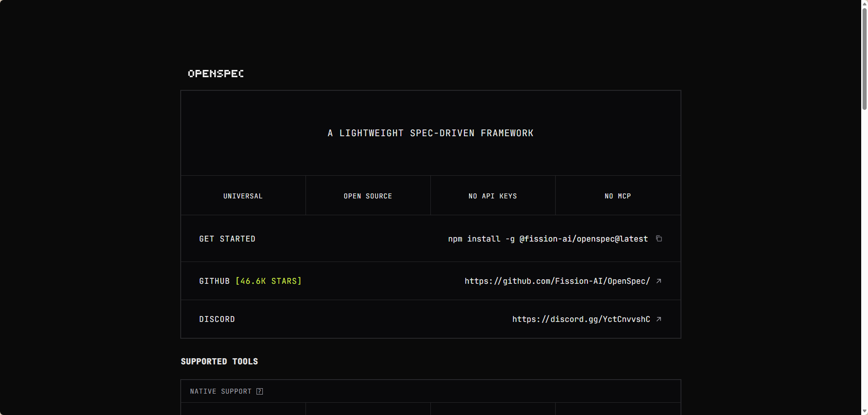The width and height of the screenshot is (868, 415).
Task: Click the scrollbar up arrow
Action: 864,3
